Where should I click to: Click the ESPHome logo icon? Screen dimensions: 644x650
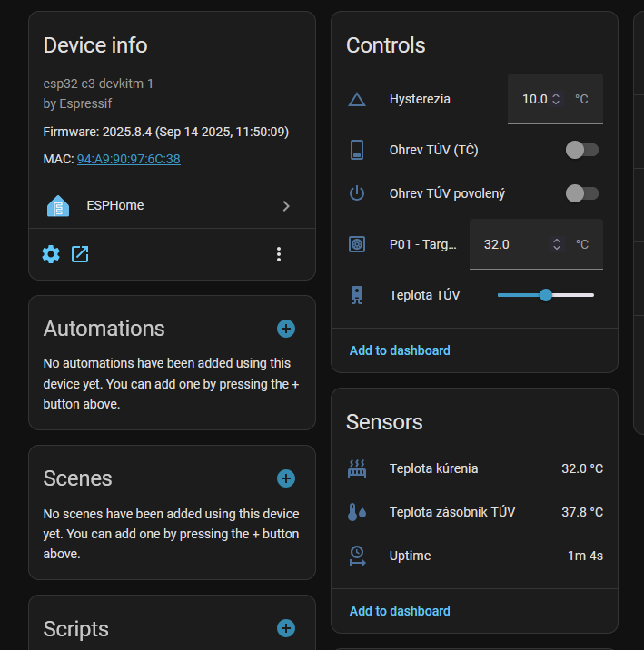click(x=58, y=206)
